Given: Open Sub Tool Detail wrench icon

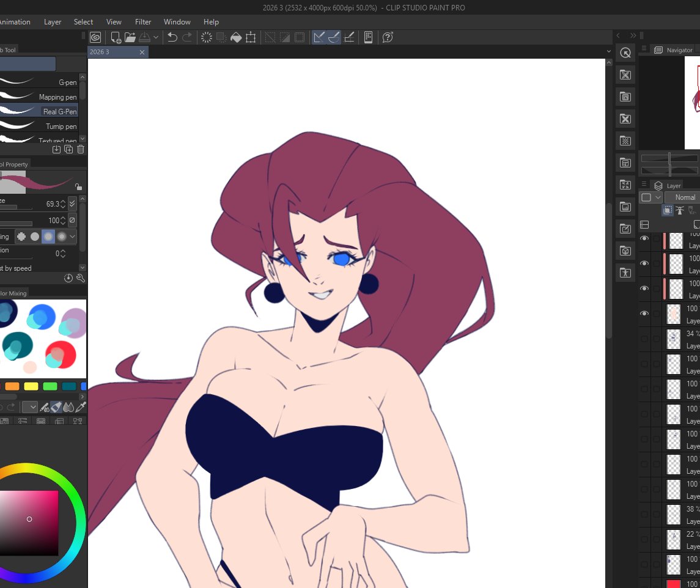Looking at the screenshot, I should [x=80, y=278].
